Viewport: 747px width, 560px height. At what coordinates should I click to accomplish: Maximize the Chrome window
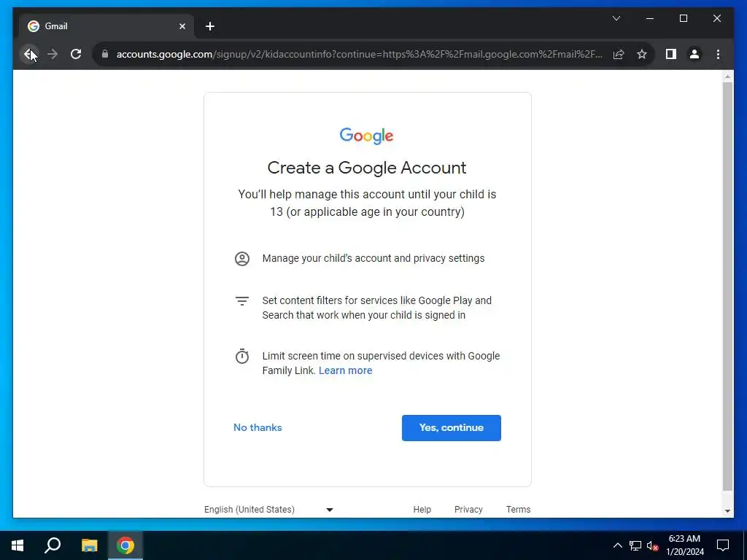(683, 18)
